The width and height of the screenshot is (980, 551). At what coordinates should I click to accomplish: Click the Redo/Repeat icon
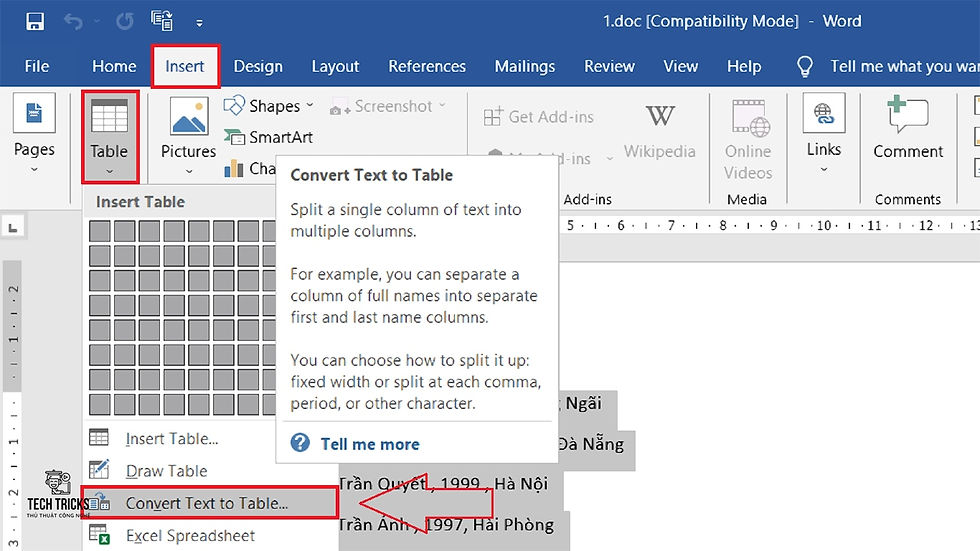click(125, 21)
